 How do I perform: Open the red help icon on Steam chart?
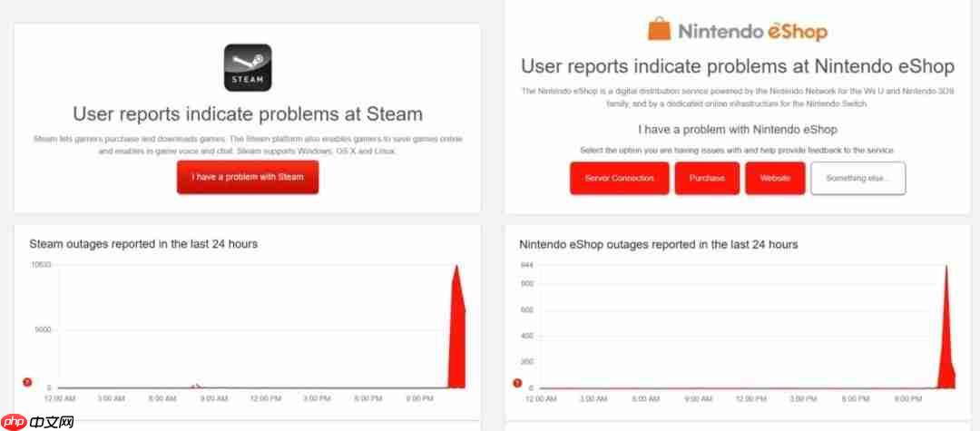27,382
